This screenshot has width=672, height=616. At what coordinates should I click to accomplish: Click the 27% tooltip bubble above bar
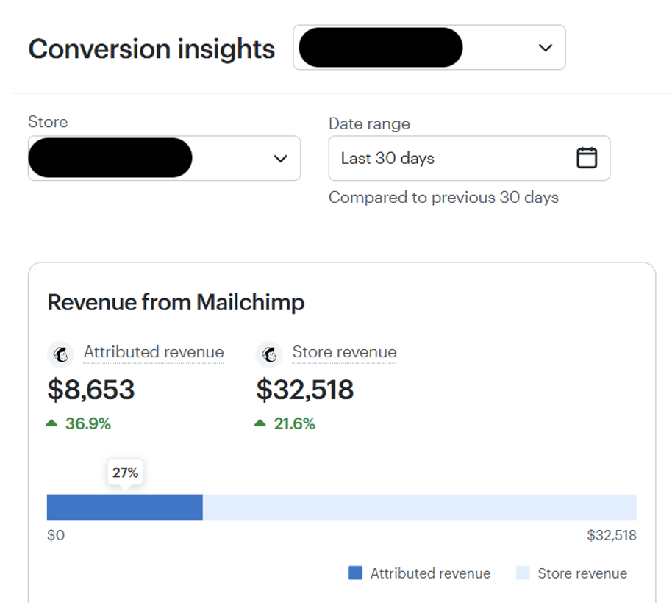tap(125, 473)
